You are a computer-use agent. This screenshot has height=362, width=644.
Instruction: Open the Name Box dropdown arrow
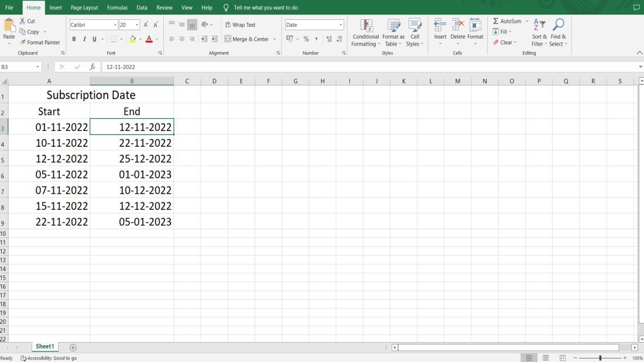37,67
